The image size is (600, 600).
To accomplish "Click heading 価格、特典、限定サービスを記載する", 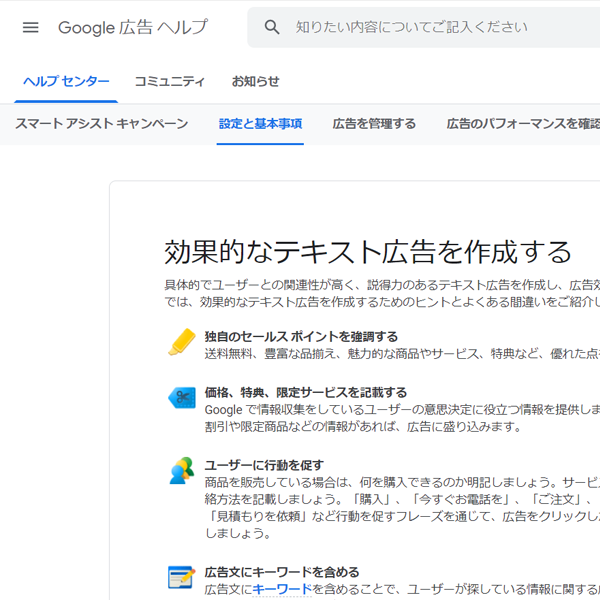I will click(x=305, y=393).
